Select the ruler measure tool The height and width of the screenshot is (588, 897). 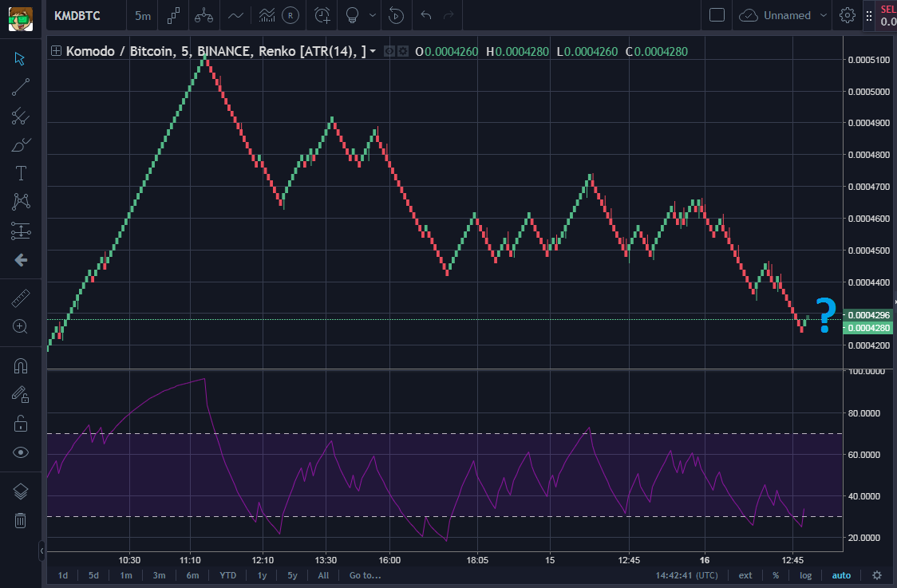20,298
